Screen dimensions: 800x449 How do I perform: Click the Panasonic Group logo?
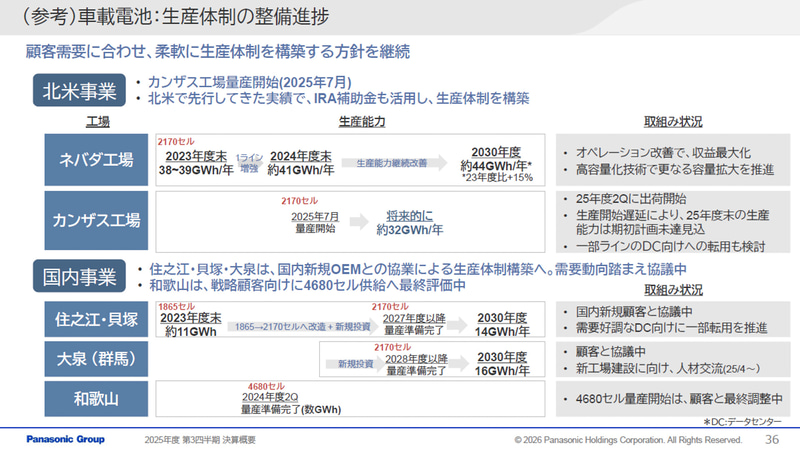click(x=65, y=439)
